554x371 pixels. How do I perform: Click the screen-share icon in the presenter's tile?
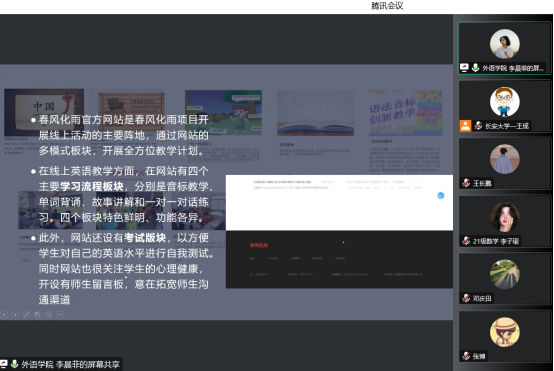(464, 67)
